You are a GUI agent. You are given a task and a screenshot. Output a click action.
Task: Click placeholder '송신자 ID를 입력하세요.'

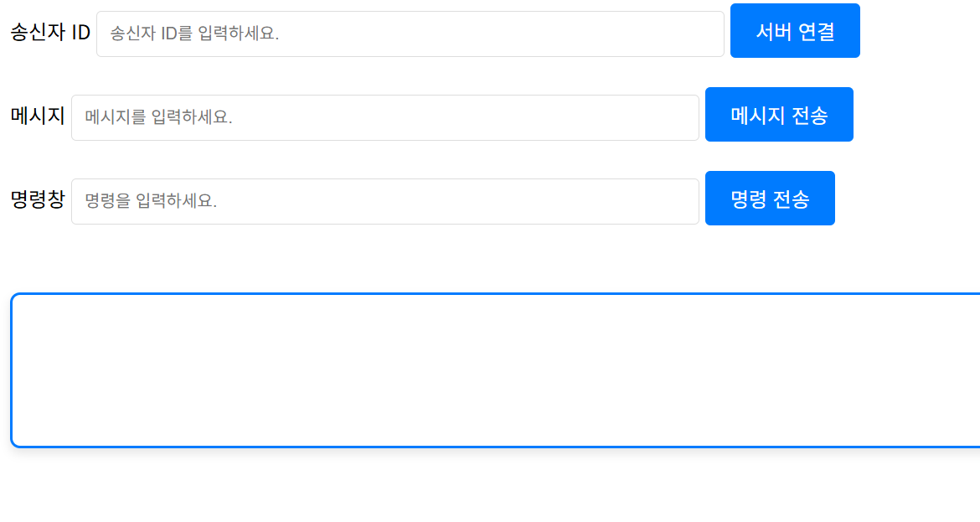194,34
